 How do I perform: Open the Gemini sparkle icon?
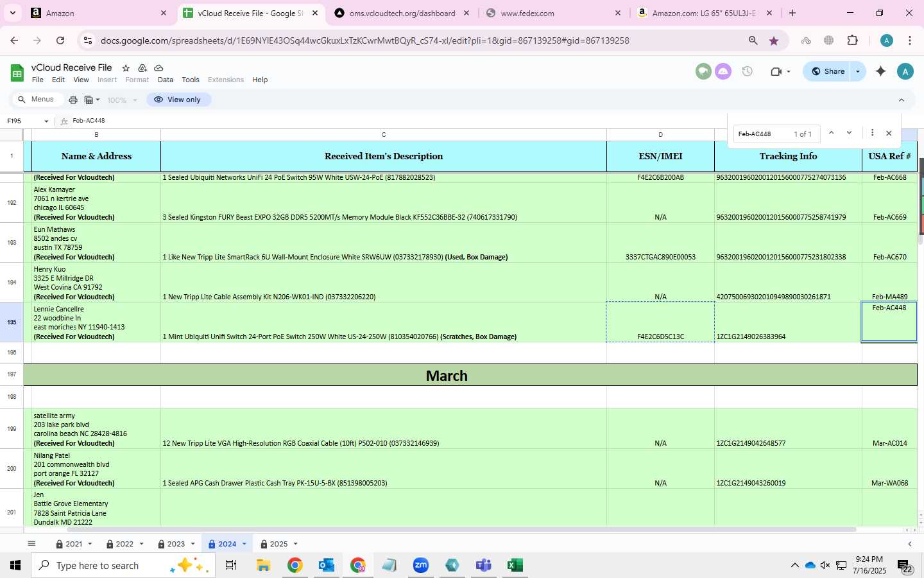coord(880,71)
